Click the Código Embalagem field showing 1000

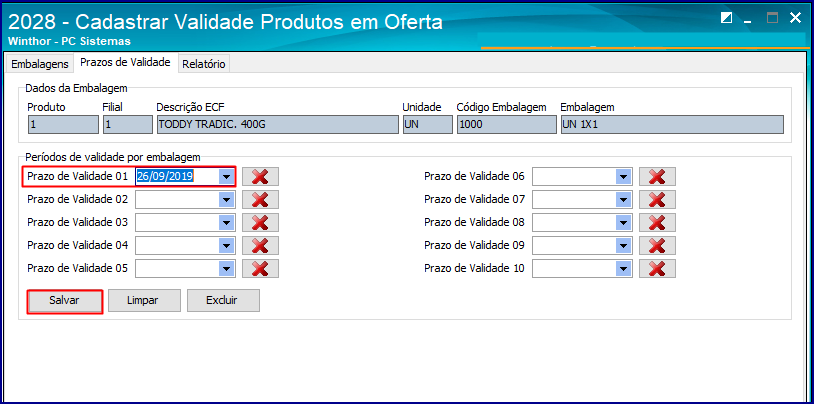[507, 125]
